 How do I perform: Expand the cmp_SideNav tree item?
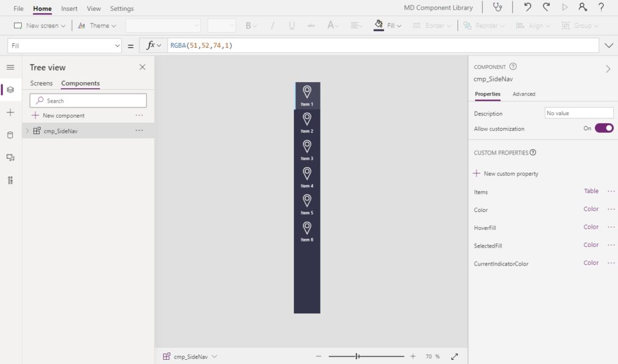pyautogui.click(x=27, y=130)
